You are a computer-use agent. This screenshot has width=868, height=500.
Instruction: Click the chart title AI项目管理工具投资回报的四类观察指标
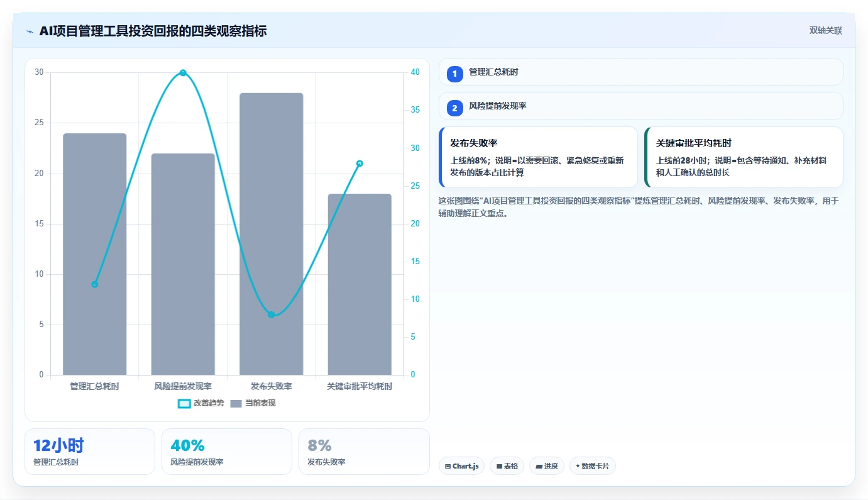(x=153, y=31)
